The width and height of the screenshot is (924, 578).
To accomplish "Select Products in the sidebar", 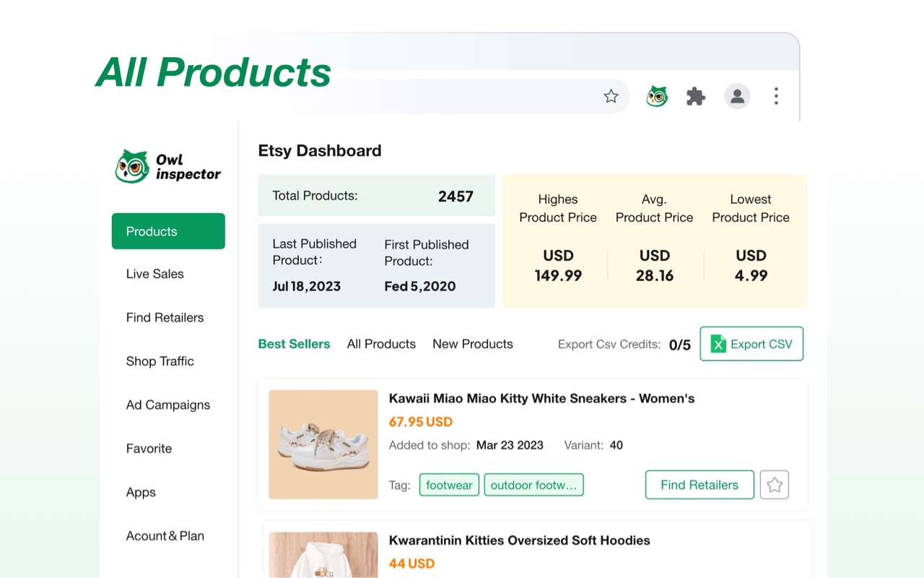I will tap(168, 231).
